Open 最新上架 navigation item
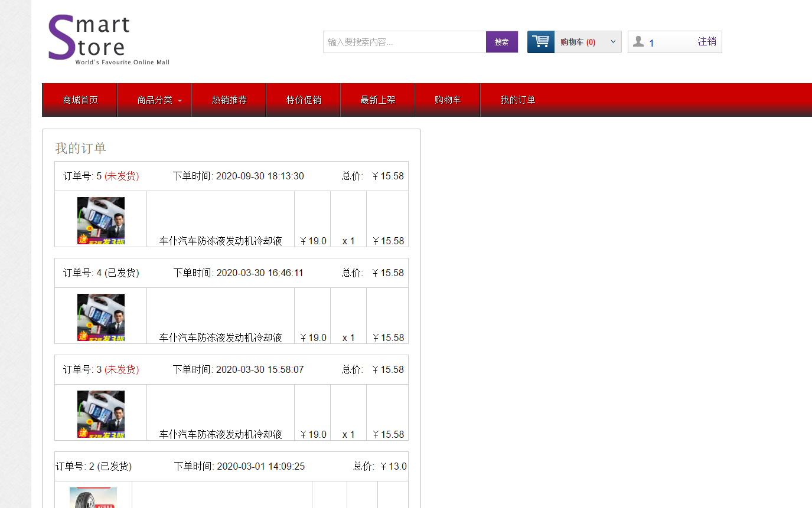This screenshot has width=812, height=508. pyautogui.click(x=378, y=100)
